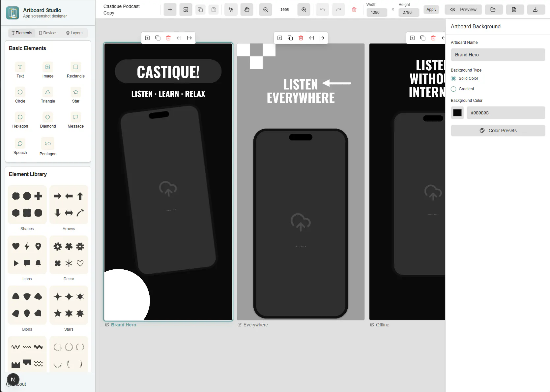This screenshot has height=392, width=550.
Task: Switch to the Devices tab
Action: click(48, 33)
